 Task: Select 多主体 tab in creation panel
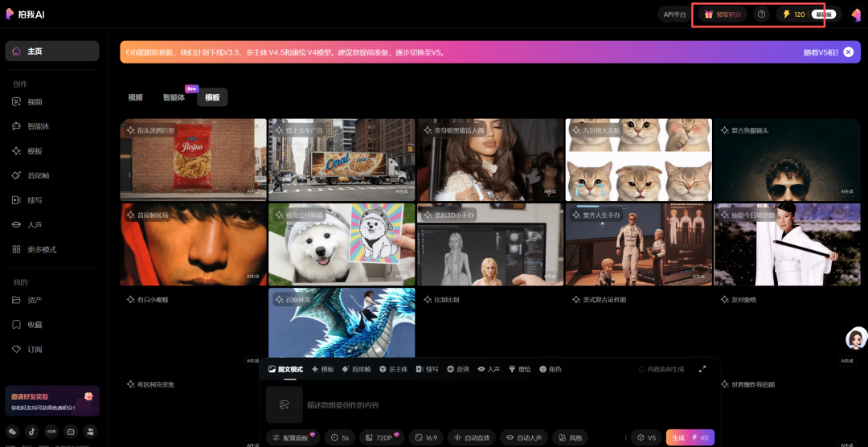(x=394, y=369)
